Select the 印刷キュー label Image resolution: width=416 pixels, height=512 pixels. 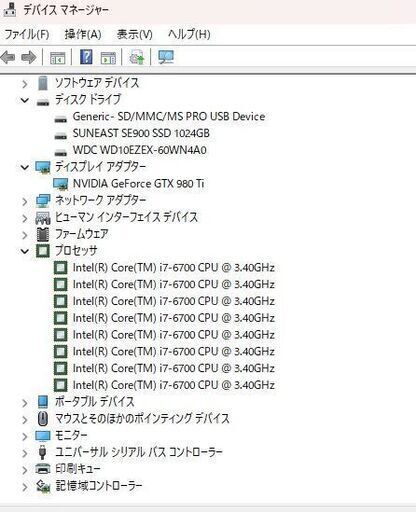click(x=78, y=469)
